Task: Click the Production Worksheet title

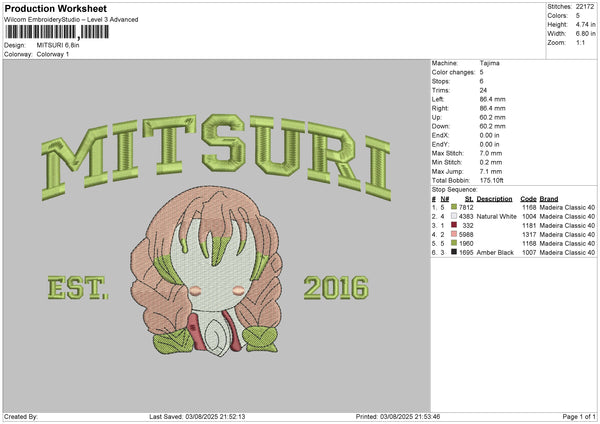Action: (47, 8)
